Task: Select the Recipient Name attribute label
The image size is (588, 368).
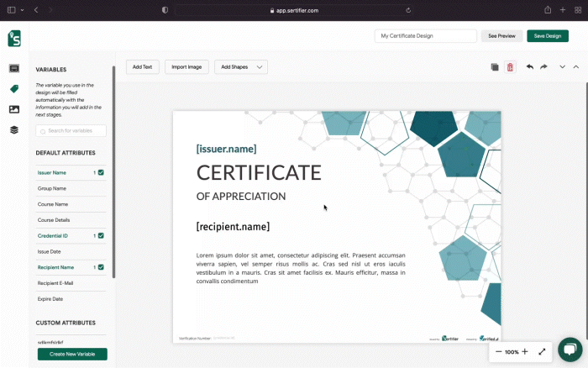Action: point(55,267)
